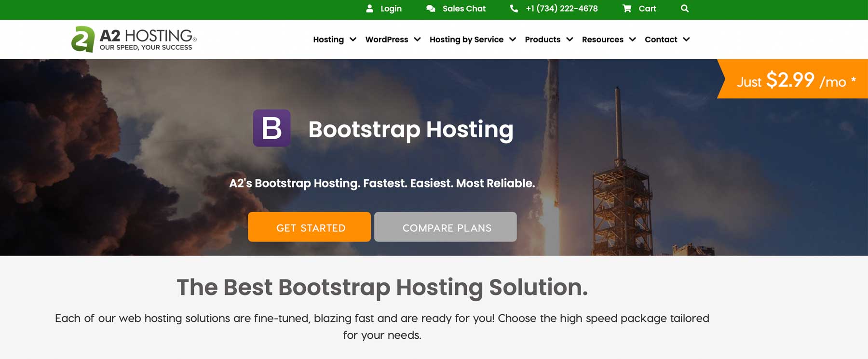Click the shopping cart icon
Viewport: 868px width, 359px height.
[x=627, y=9]
